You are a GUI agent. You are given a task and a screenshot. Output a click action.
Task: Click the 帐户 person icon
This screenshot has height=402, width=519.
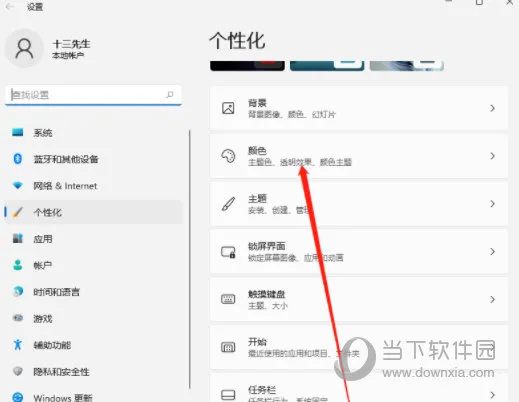(x=18, y=265)
